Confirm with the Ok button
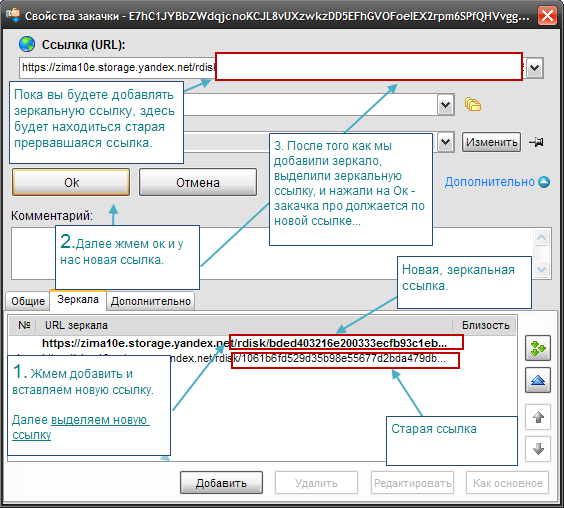Image resolution: width=564 pixels, height=508 pixels. point(71,182)
